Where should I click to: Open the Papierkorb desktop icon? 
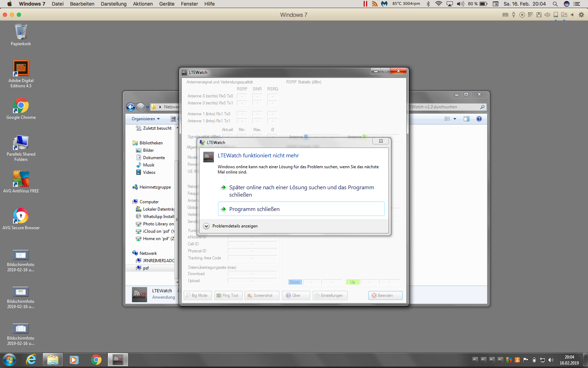(21, 35)
